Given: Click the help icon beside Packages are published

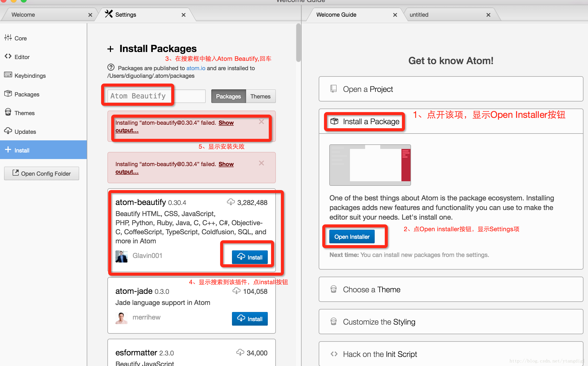Looking at the screenshot, I should click(111, 67).
